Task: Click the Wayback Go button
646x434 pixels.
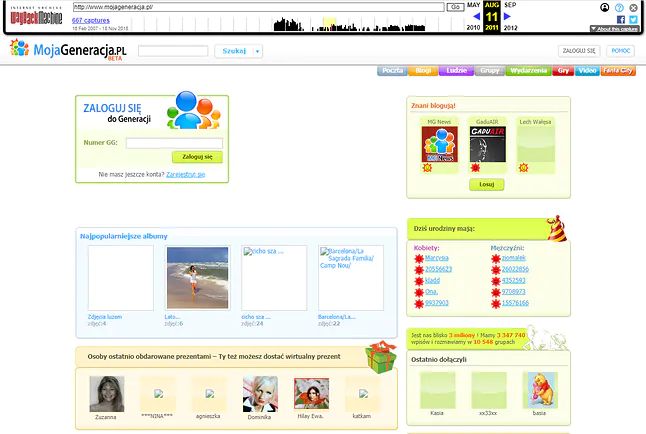Action: click(x=456, y=7)
